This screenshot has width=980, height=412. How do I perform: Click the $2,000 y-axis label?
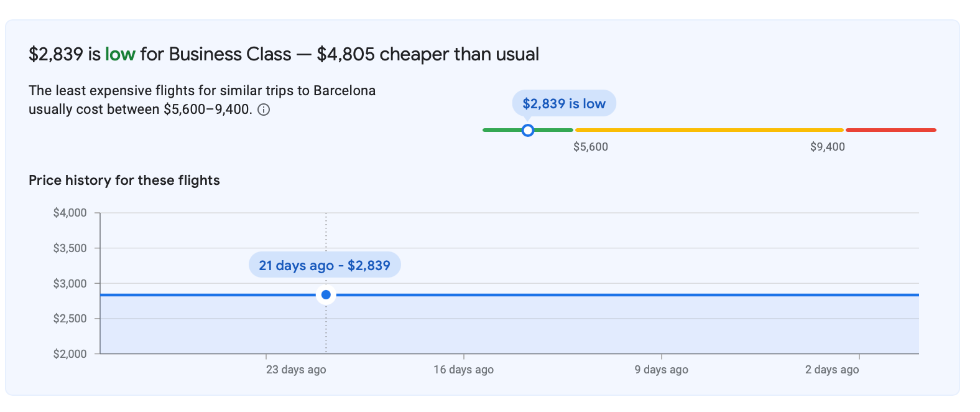(x=70, y=354)
